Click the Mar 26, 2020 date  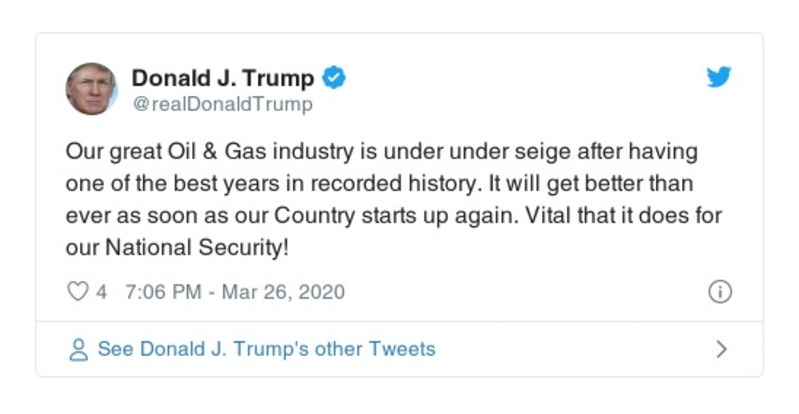point(285,292)
